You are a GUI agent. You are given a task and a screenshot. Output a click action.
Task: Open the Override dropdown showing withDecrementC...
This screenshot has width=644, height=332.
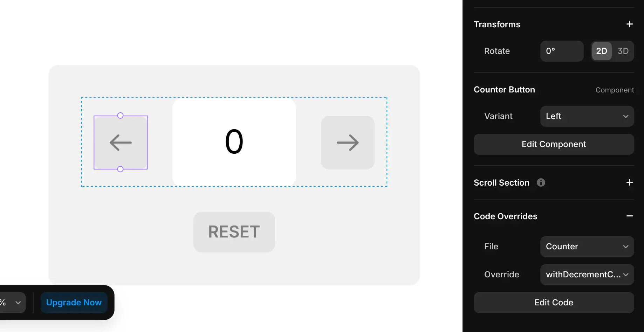[587, 275]
